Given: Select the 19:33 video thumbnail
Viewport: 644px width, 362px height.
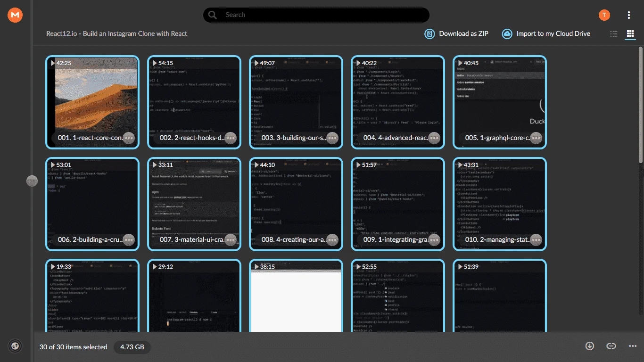Looking at the screenshot, I should pyautogui.click(x=92, y=296).
